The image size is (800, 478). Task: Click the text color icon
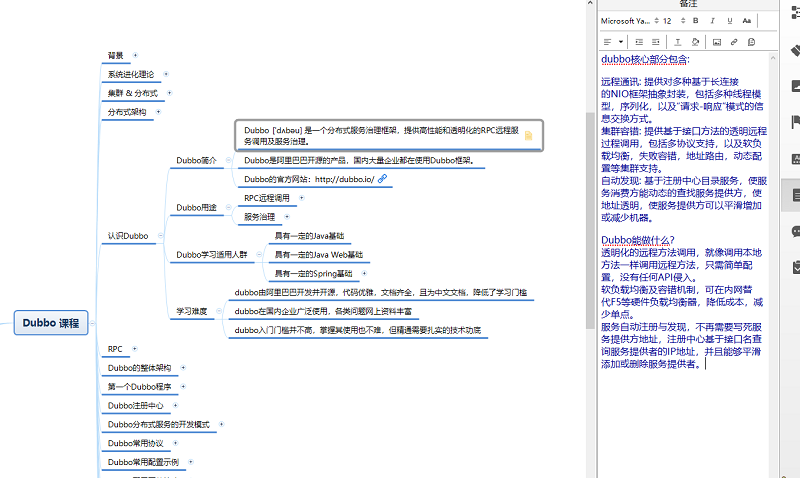[x=678, y=42]
